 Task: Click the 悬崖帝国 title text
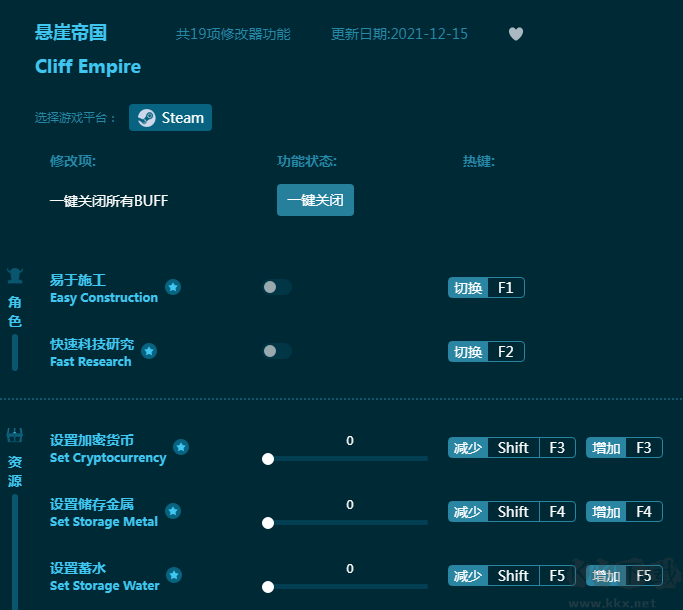click(x=71, y=33)
